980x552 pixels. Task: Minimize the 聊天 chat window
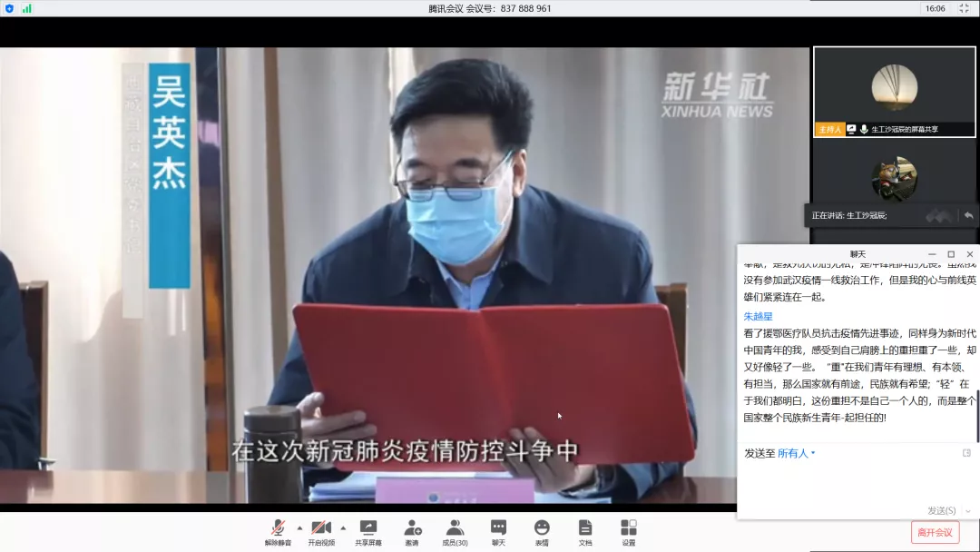(x=932, y=254)
